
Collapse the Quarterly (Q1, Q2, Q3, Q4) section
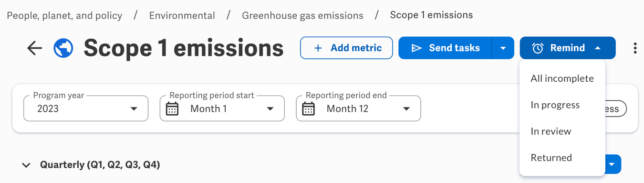pyautogui.click(x=26, y=165)
